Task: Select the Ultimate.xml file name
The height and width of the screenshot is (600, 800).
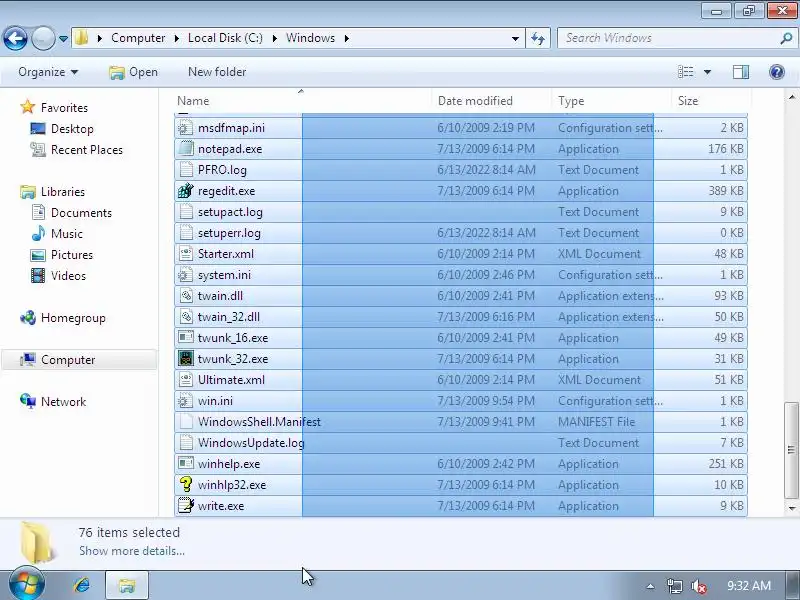Action: 231,380
